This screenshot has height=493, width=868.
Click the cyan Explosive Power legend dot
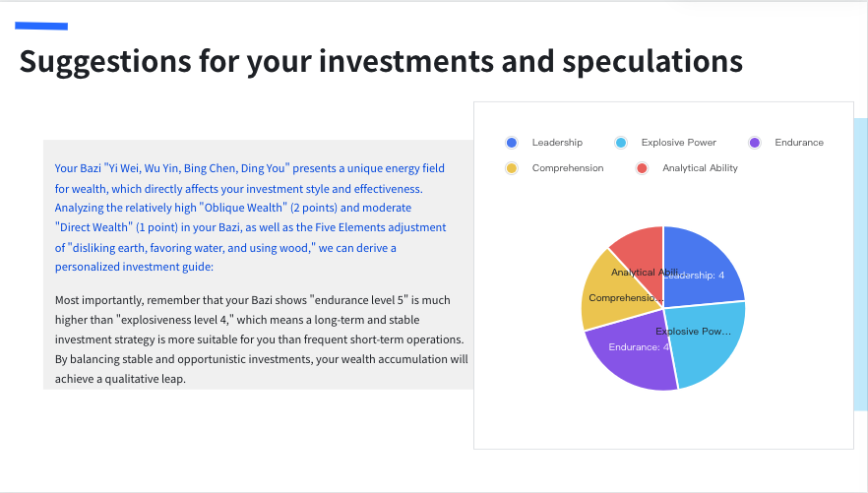point(621,143)
